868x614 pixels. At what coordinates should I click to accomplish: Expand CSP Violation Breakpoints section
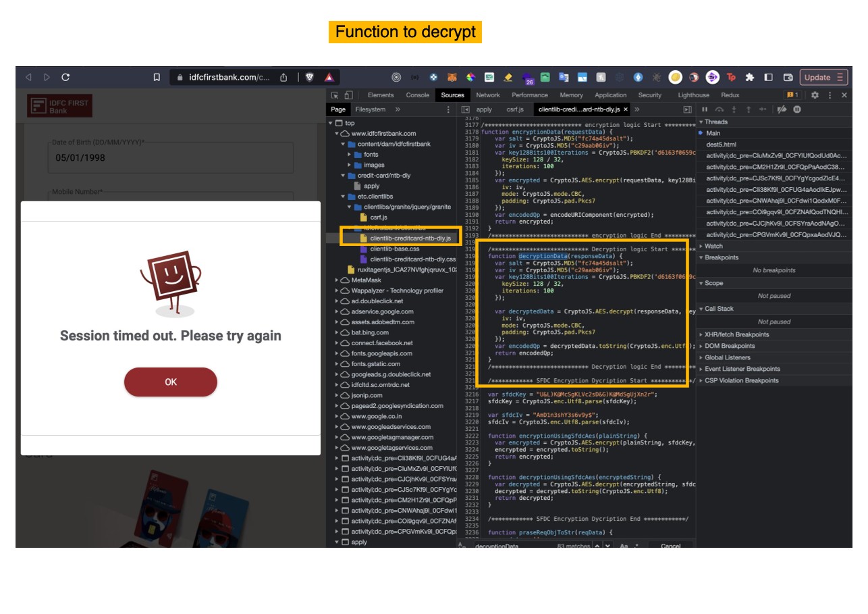click(x=774, y=380)
